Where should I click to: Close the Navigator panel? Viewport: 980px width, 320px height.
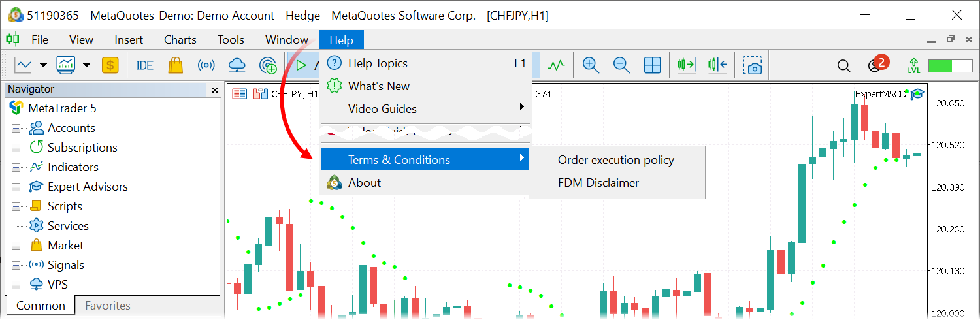click(215, 89)
